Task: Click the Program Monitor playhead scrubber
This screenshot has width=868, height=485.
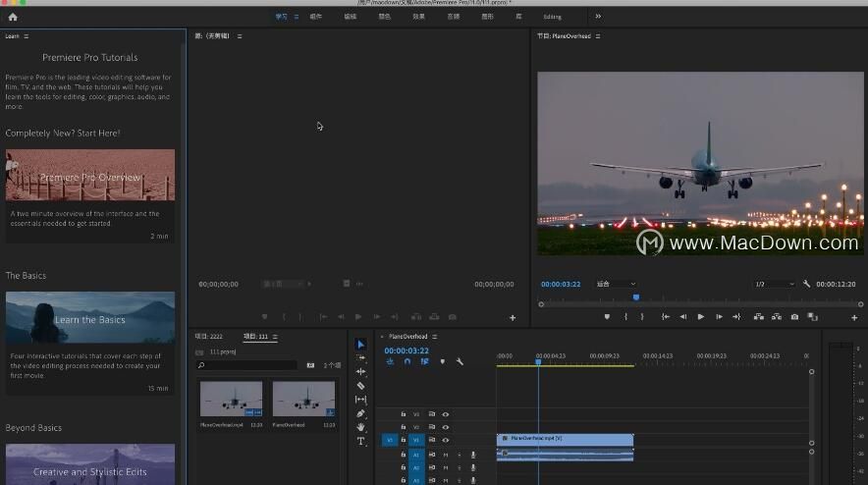Action: pyautogui.click(x=636, y=297)
